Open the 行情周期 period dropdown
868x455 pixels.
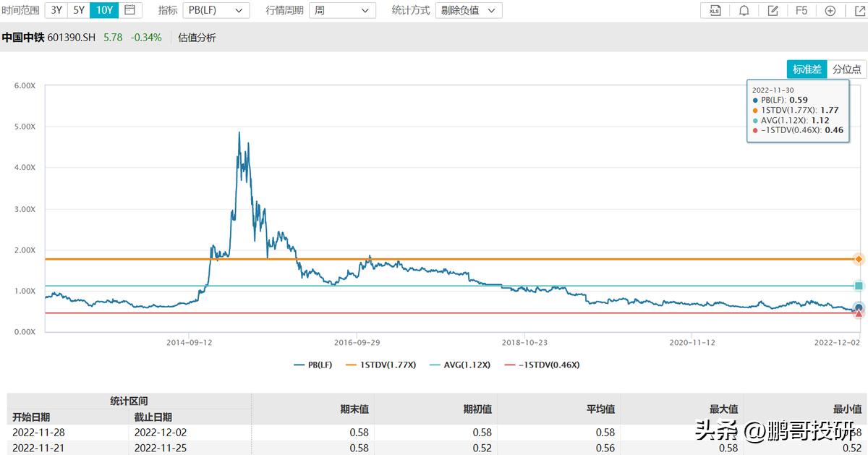point(342,10)
